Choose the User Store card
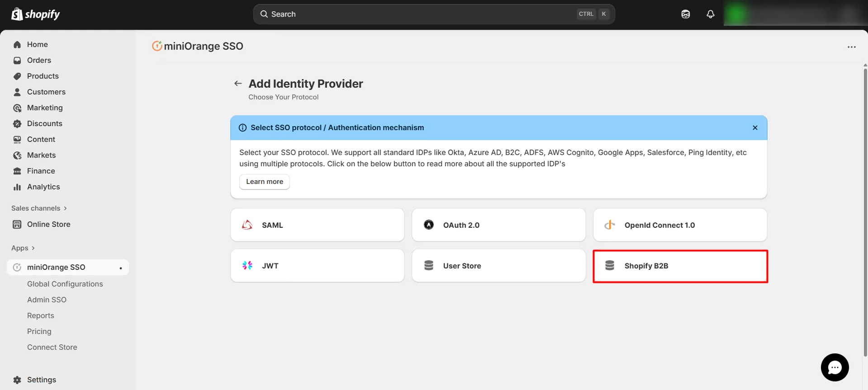Screen dimensions: 868x390 pos(498,265)
